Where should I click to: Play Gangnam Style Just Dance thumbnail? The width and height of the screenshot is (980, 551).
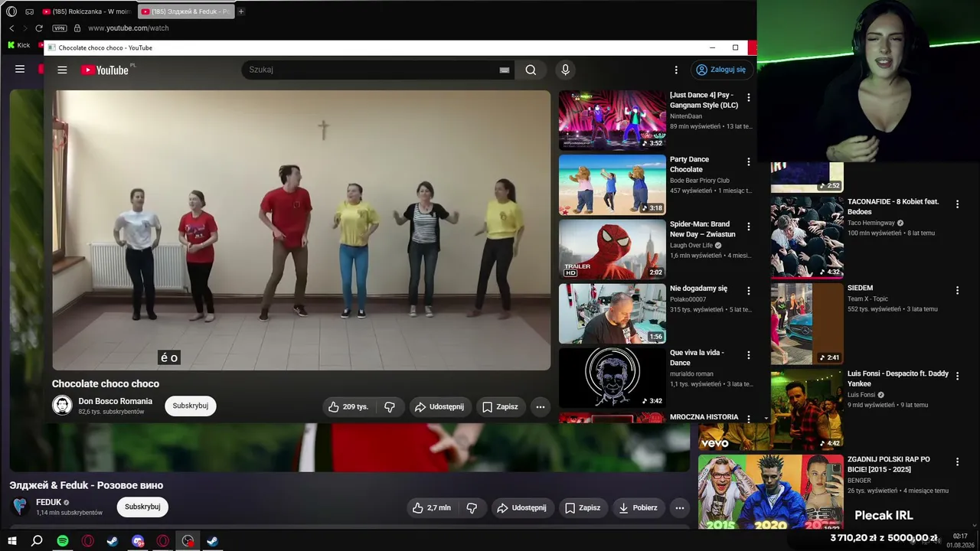pos(612,120)
